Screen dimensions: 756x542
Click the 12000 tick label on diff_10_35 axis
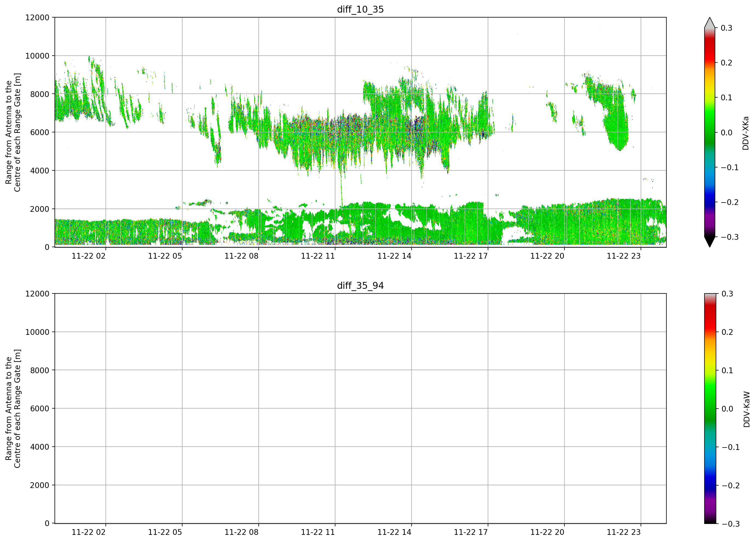coord(37,18)
